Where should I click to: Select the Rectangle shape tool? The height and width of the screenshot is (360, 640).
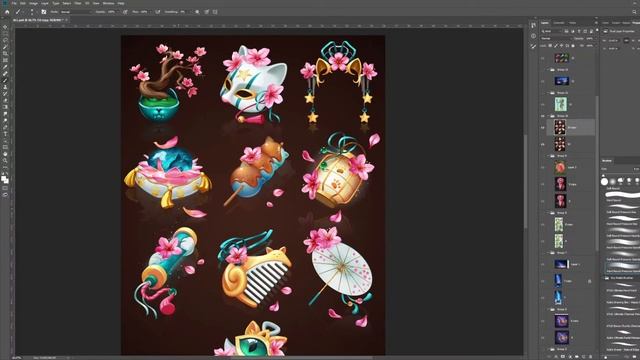(5, 147)
